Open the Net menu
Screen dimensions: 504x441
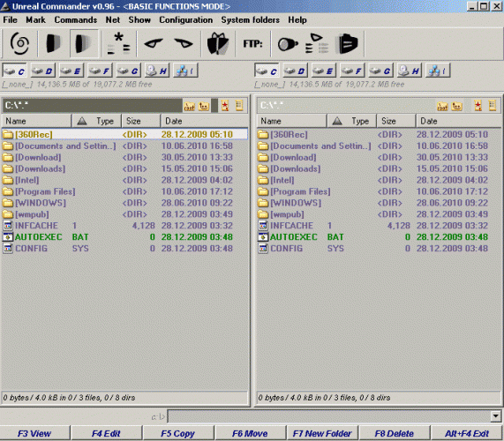(x=113, y=20)
